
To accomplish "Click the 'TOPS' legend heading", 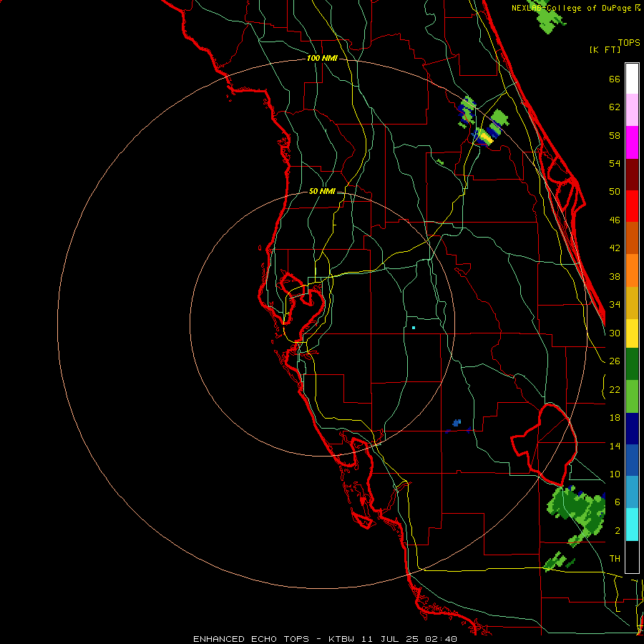I will click(629, 43).
